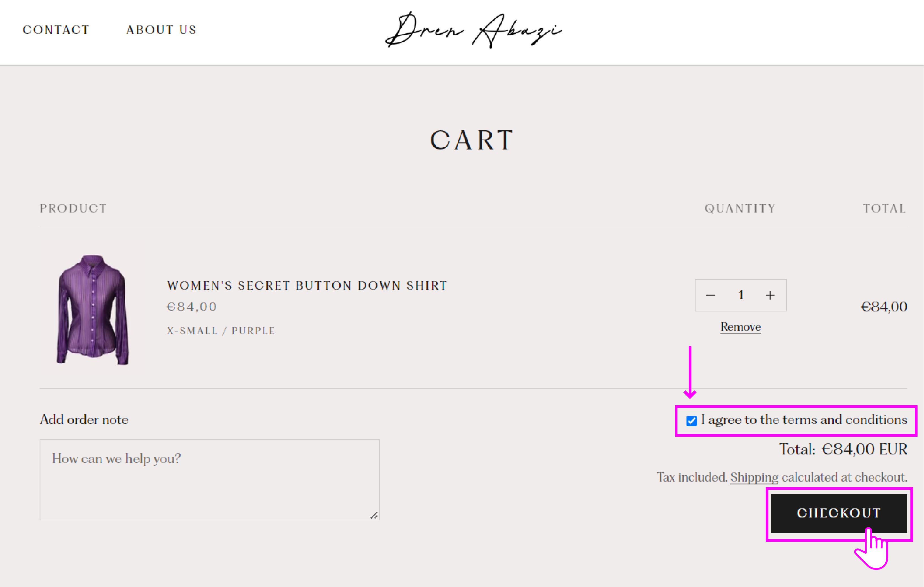Open the Contact page
This screenshot has width=924, height=587.
coord(56,30)
